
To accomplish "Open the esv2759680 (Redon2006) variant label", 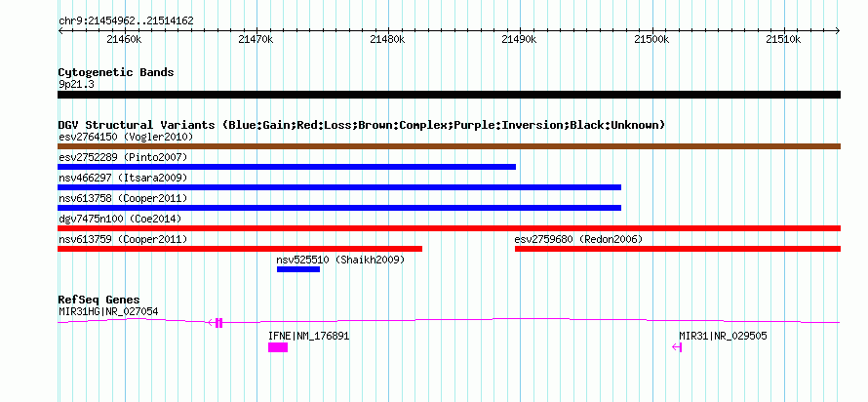I will [x=578, y=239].
